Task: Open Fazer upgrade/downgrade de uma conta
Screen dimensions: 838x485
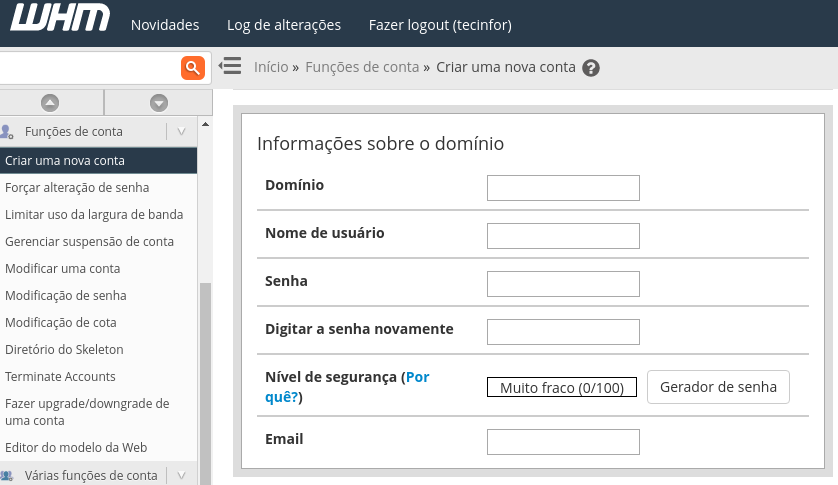Action: 87,412
